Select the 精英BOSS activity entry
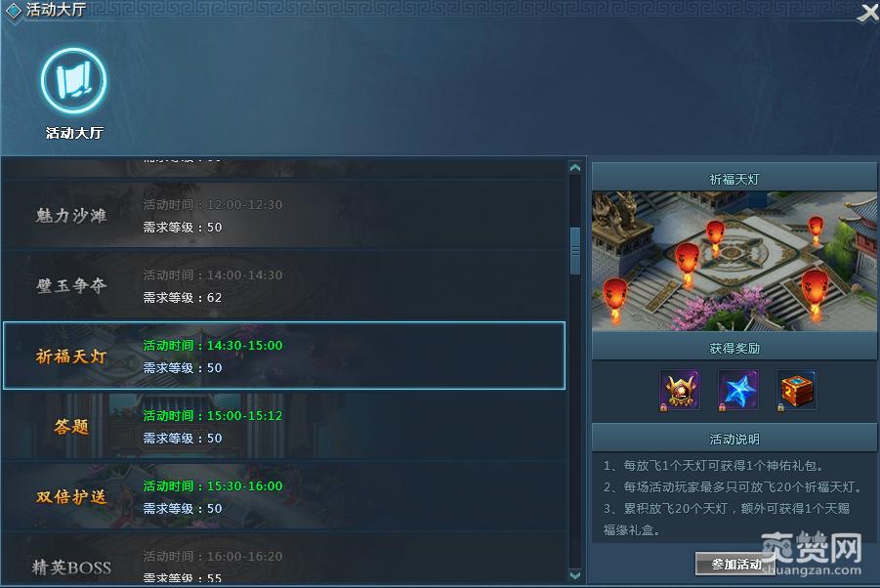Screen dimensions: 880x588 click(284, 560)
